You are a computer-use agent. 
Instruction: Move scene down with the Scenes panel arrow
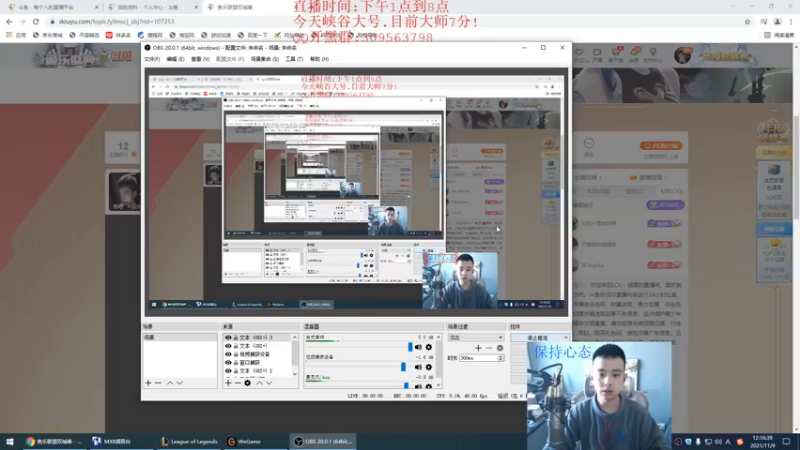click(x=180, y=383)
